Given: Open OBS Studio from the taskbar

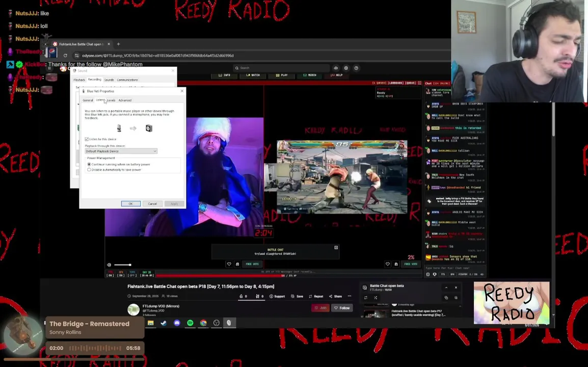Looking at the screenshot, I should [x=217, y=323].
